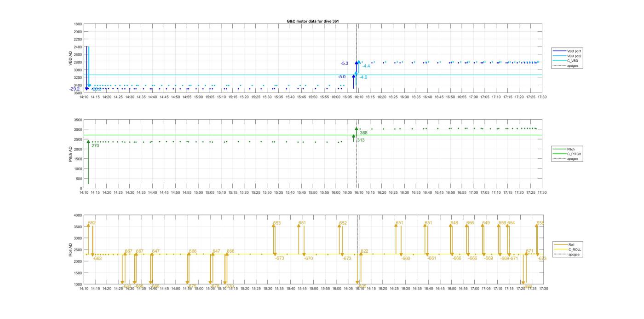The width and height of the screenshot is (644, 319).
Task: Click the '659' roll data label
Action: (502, 223)
